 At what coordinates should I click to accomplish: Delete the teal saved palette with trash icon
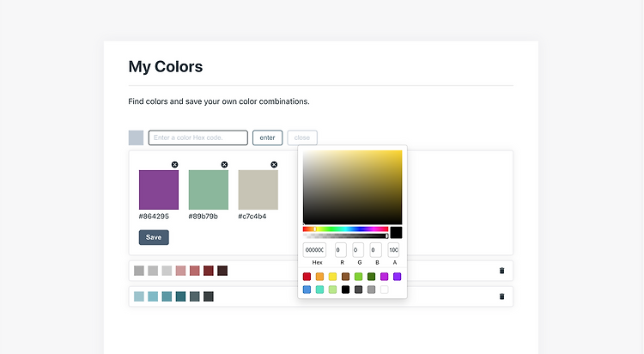(x=501, y=296)
